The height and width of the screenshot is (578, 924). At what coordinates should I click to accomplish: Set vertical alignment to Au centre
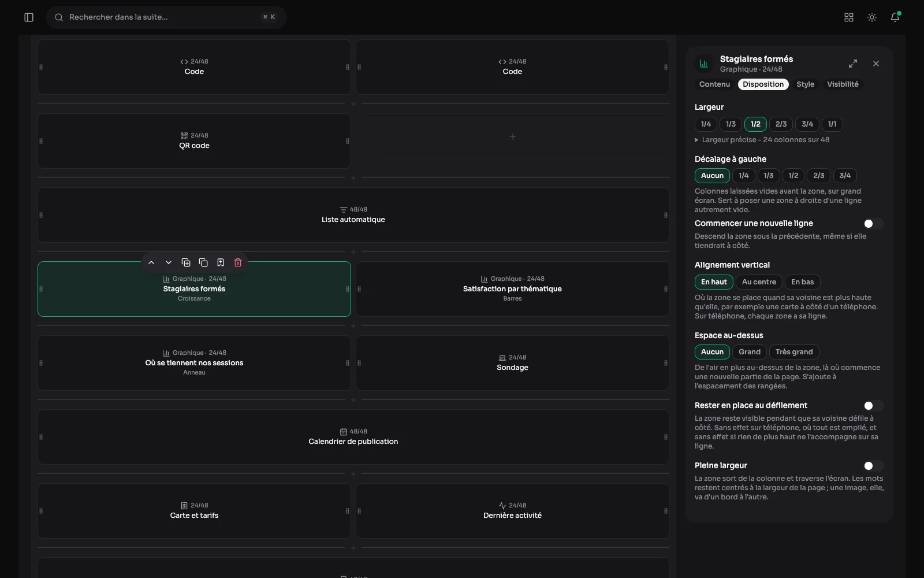click(759, 282)
